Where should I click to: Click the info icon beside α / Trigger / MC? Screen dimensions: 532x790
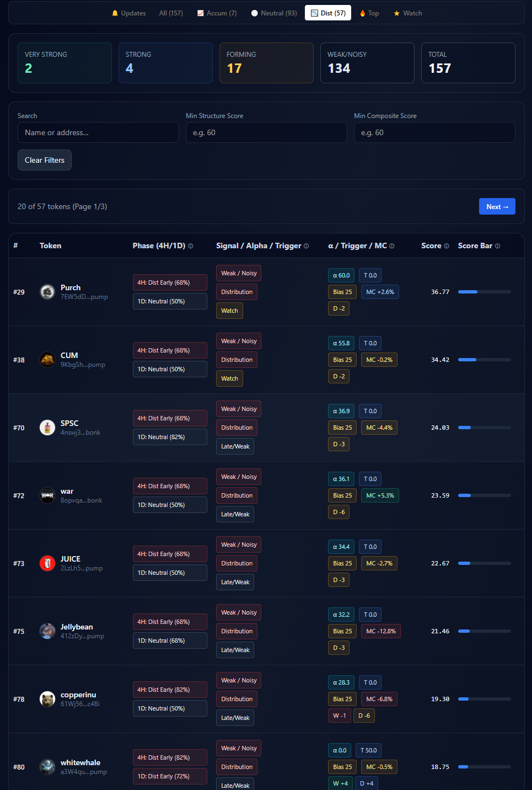(x=392, y=246)
